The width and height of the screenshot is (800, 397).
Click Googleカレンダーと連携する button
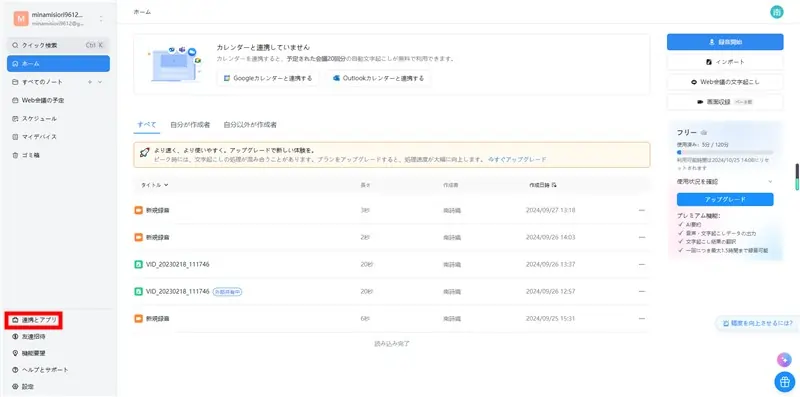[x=268, y=78]
